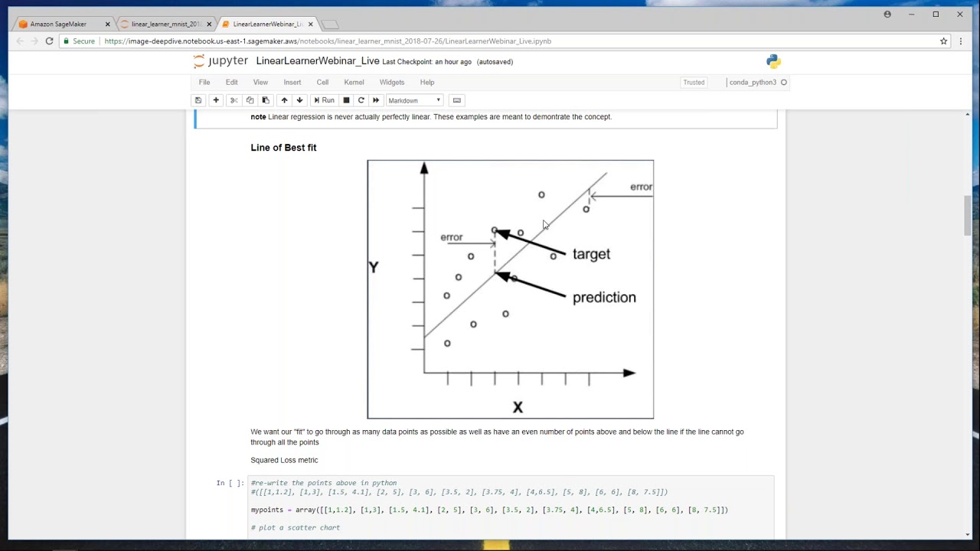The width and height of the screenshot is (980, 551).
Task: Click the Python logo icon
Action: pos(773,61)
